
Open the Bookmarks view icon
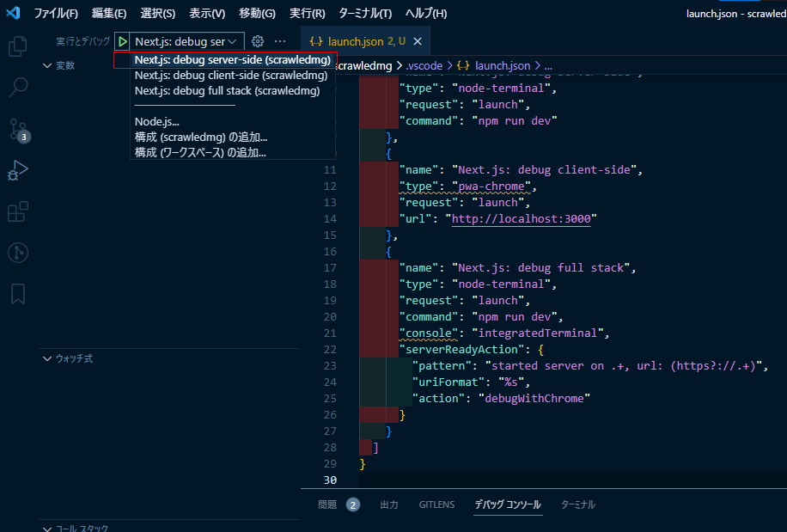click(18, 294)
